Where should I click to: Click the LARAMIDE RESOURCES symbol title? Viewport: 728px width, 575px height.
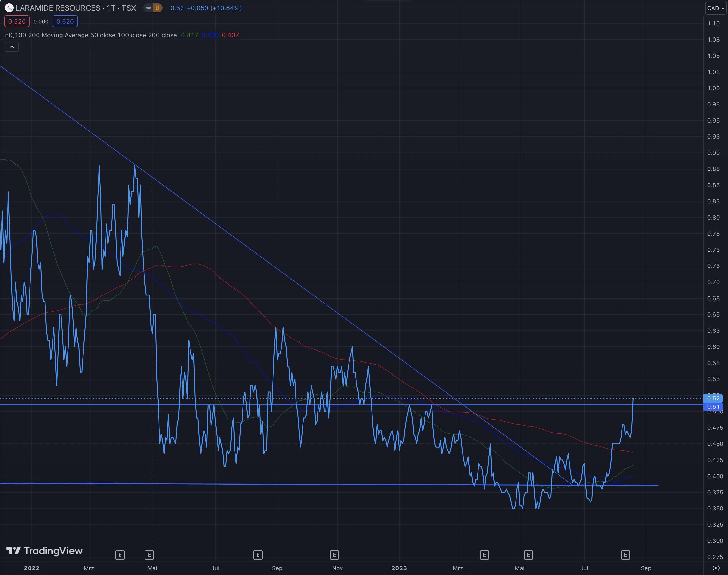(58, 8)
